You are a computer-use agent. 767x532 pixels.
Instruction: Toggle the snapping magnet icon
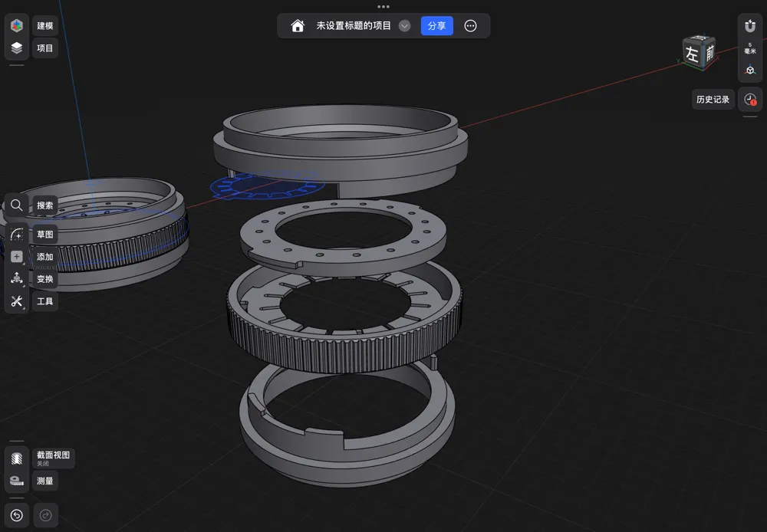point(750,25)
